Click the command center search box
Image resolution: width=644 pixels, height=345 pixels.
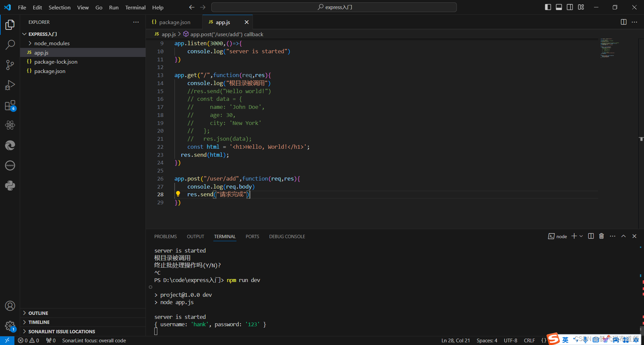pos(334,7)
